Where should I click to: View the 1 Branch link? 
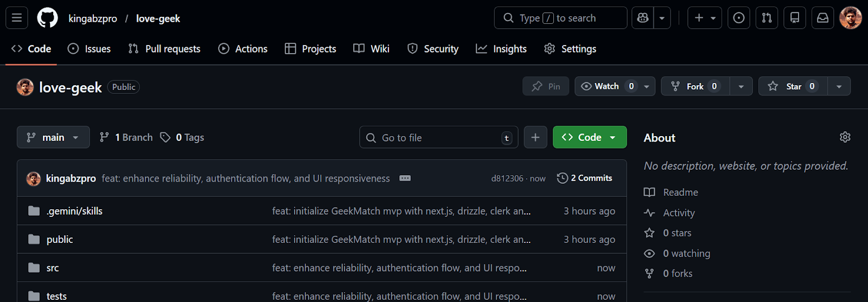coord(126,137)
